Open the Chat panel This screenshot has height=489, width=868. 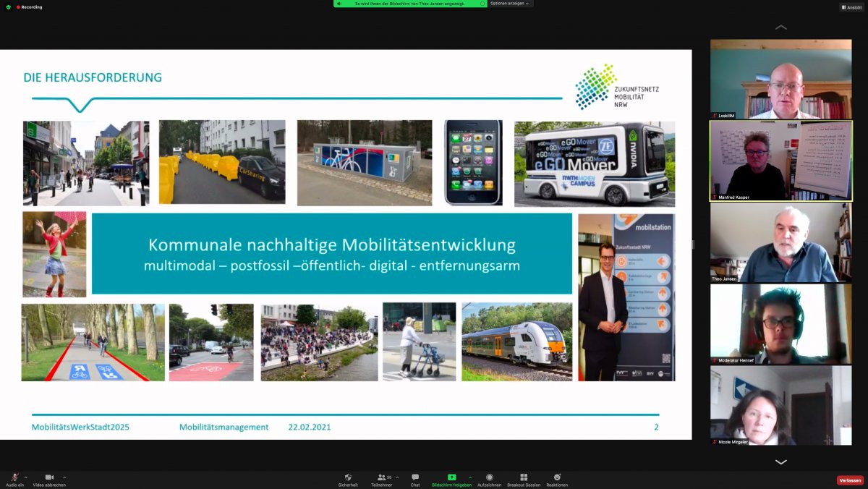click(415, 478)
